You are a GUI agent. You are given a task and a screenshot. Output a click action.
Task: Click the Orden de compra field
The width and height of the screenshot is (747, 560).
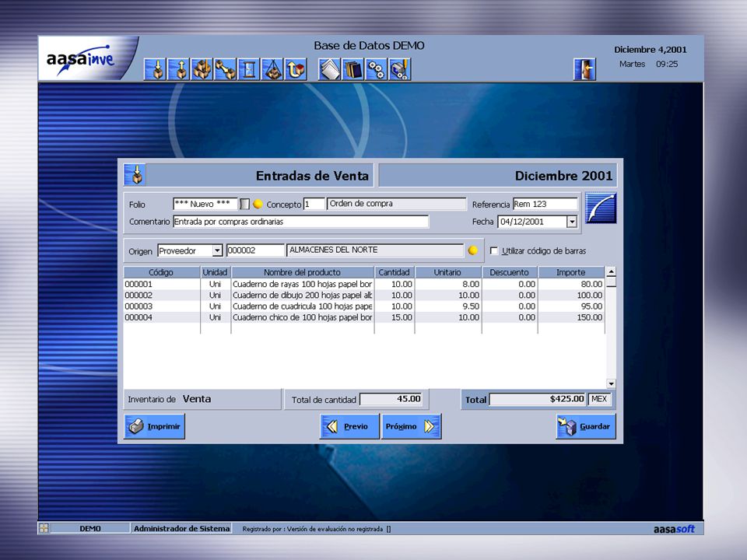[396, 204]
